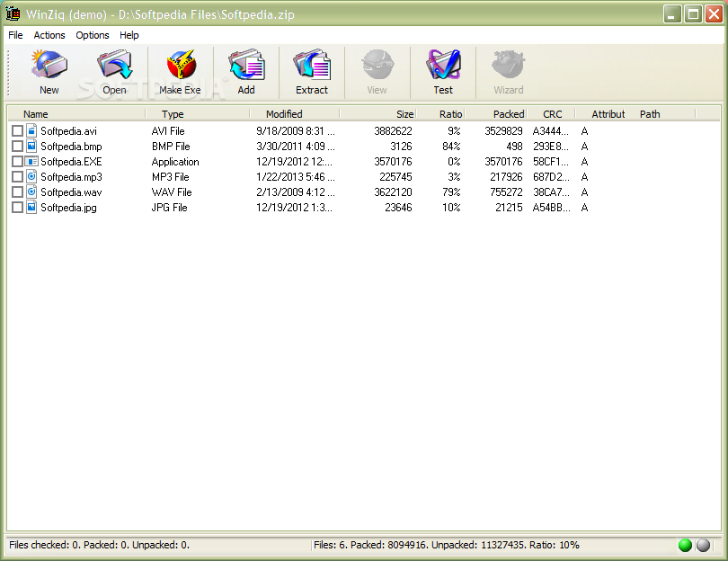Check the box for Softpedia.EXE

tap(17, 162)
